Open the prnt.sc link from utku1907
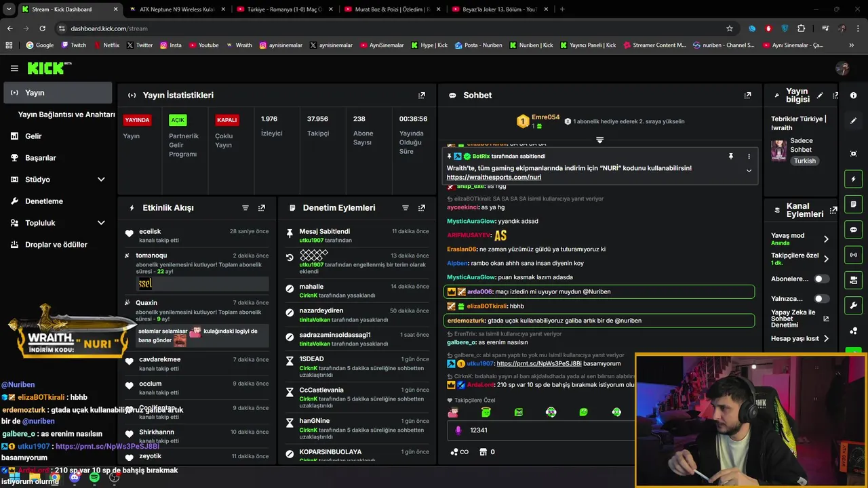868x488 pixels. [x=540, y=364]
